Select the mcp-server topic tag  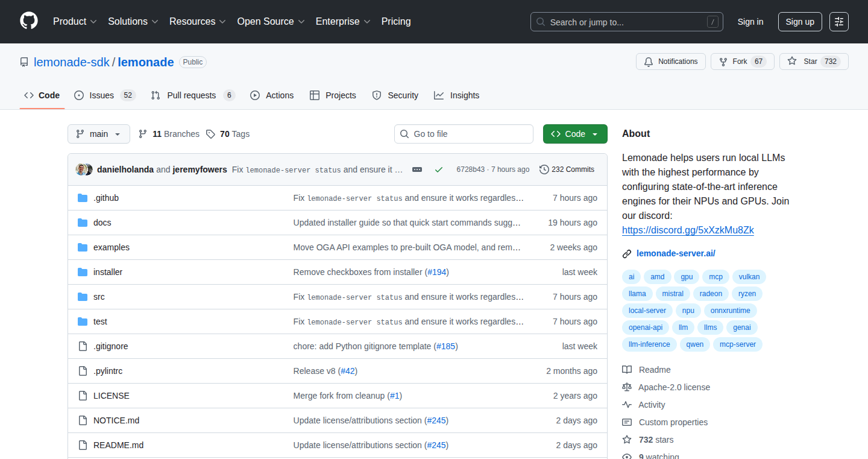(x=738, y=344)
